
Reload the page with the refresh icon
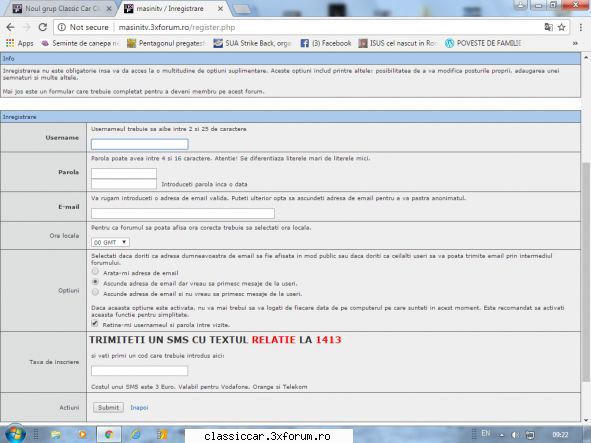[43, 27]
